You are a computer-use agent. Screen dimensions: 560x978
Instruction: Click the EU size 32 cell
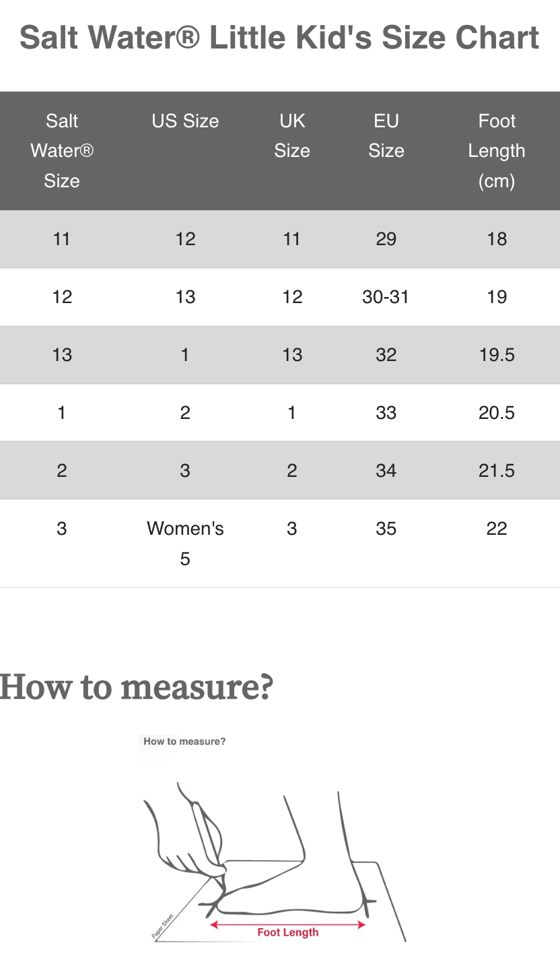(x=386, y=355)
